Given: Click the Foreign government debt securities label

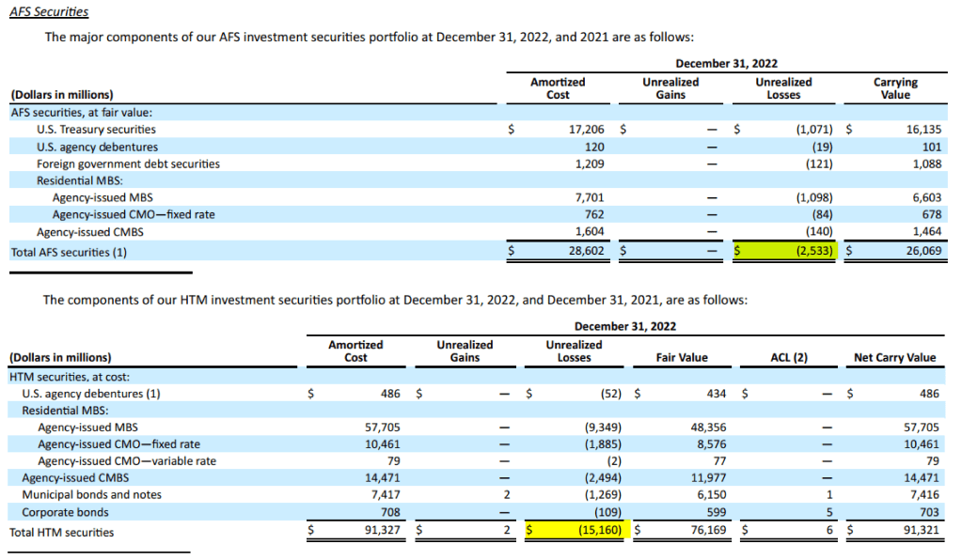Looking at the screenshot, I should [128, 163].
